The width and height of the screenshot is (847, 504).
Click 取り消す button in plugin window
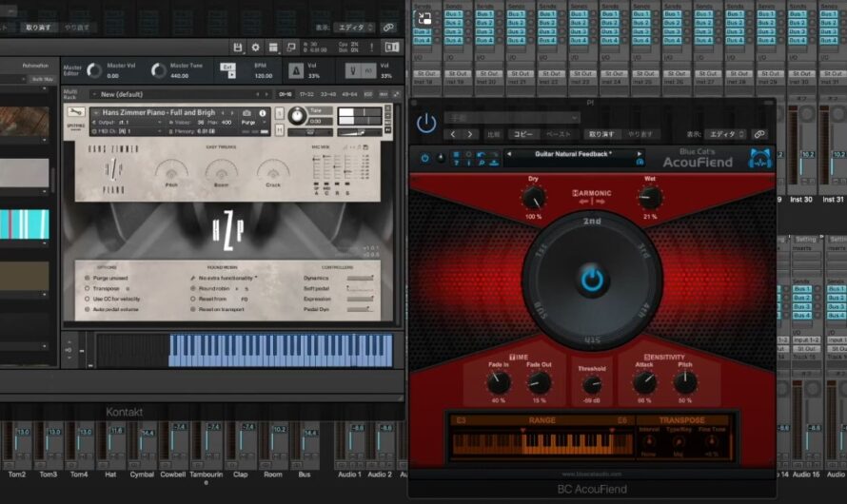(x=601, y=134)
